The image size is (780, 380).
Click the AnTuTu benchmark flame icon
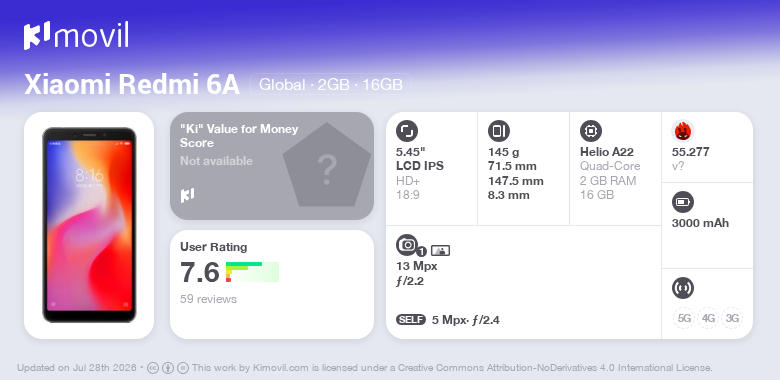[683, 131]
